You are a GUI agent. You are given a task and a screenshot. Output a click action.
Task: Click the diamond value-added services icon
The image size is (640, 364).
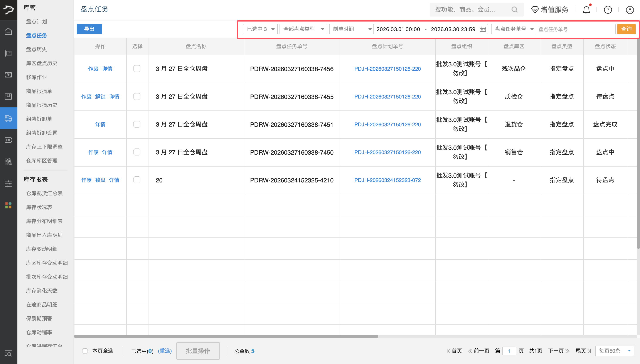[x=535, y=10]
